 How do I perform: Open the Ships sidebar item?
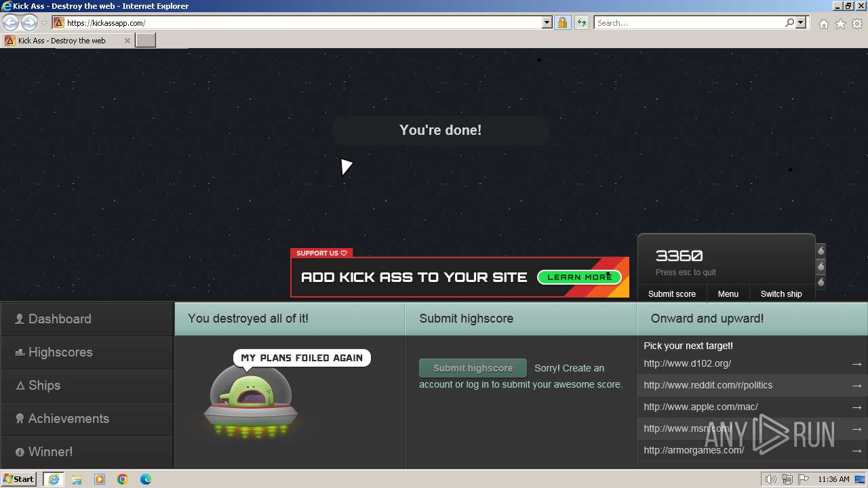tap(87, 385)
